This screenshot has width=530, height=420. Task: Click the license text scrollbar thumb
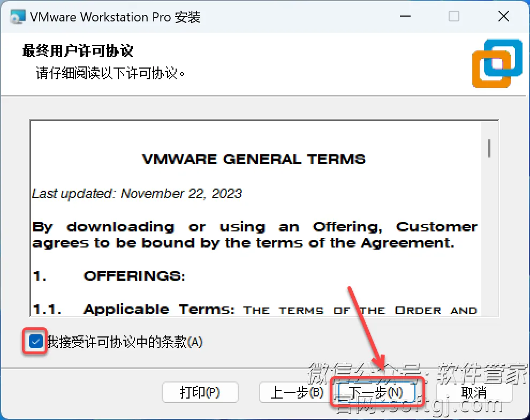pos(489,148)
